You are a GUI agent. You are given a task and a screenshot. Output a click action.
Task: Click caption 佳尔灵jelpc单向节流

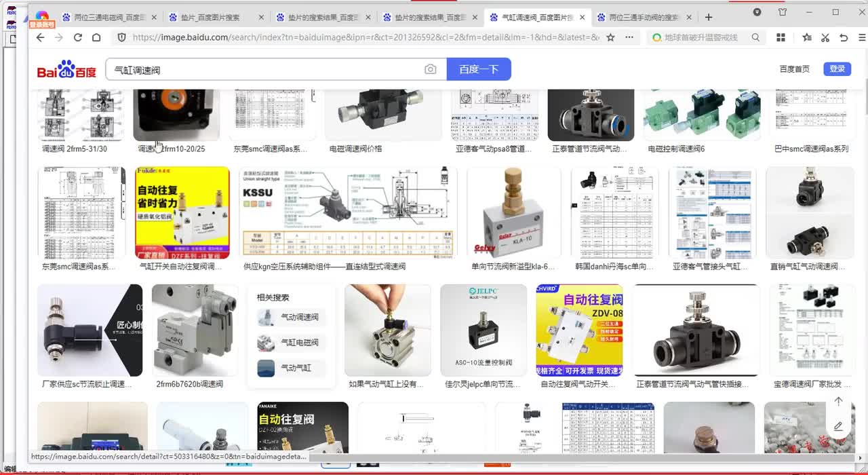(x=482, y=384)
